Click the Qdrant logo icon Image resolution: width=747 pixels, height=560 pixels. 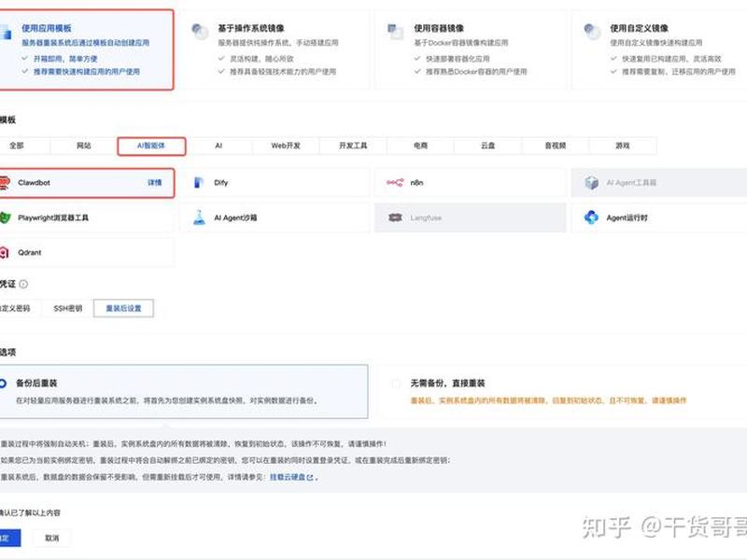[x=5, y=253]
